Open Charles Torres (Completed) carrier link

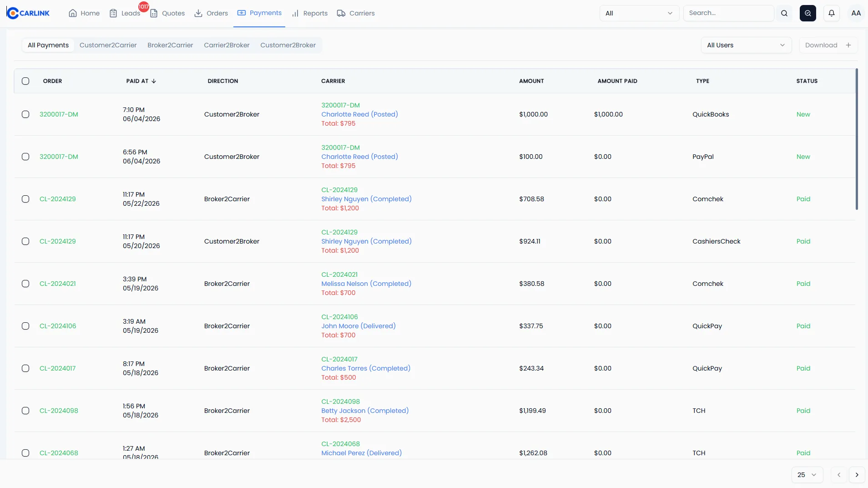coord(366,368)
